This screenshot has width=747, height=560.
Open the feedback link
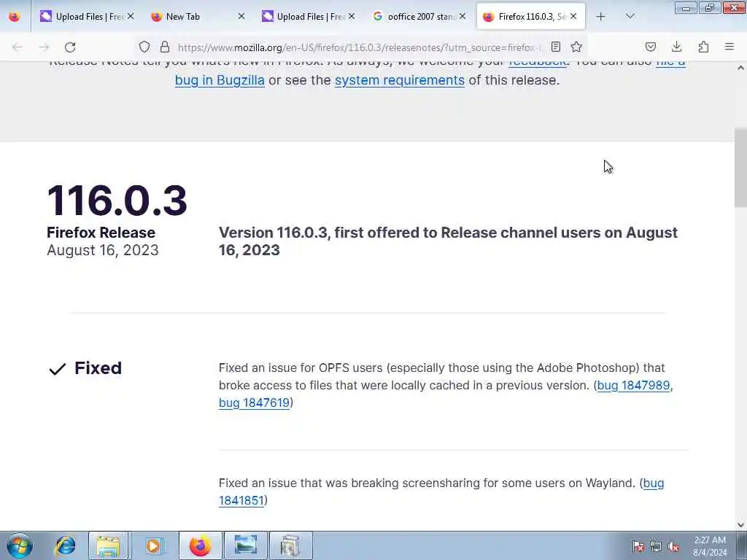pyautogui.click(x=538, y=63)
